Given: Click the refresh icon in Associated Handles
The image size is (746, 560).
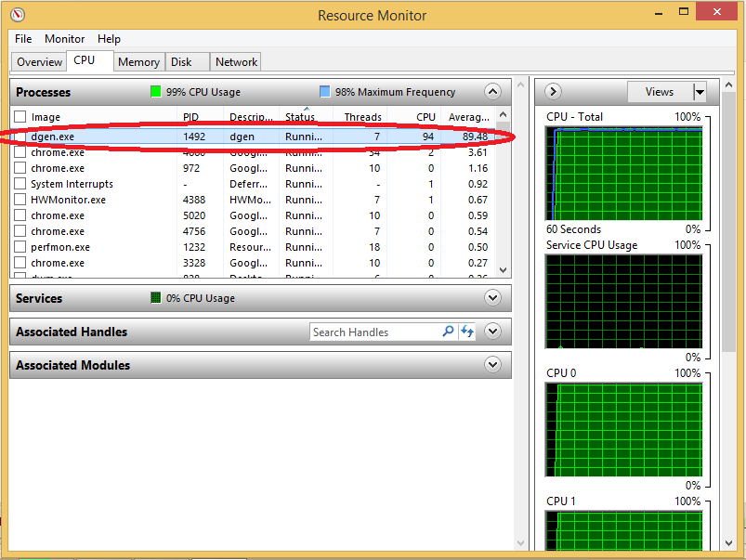Looking at the screenshot, I should pyautogui.click(x=466, y=332).
